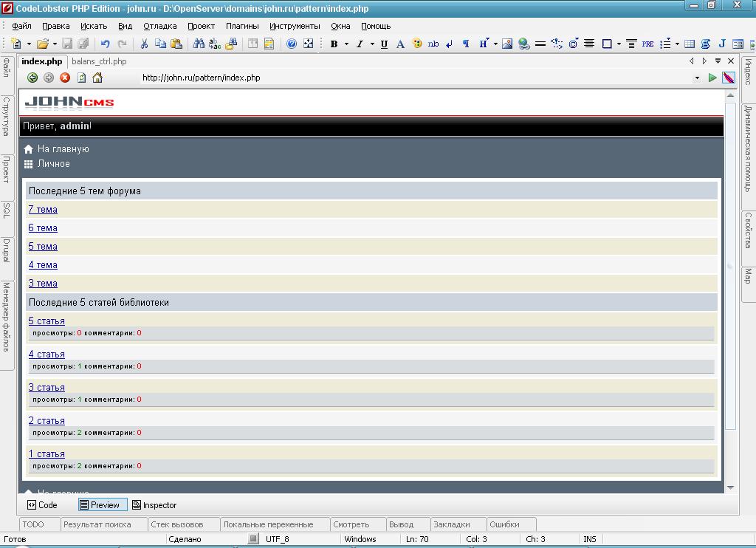Click the Insert Image toolbar icon
The image size is (756, 548).
507,44
